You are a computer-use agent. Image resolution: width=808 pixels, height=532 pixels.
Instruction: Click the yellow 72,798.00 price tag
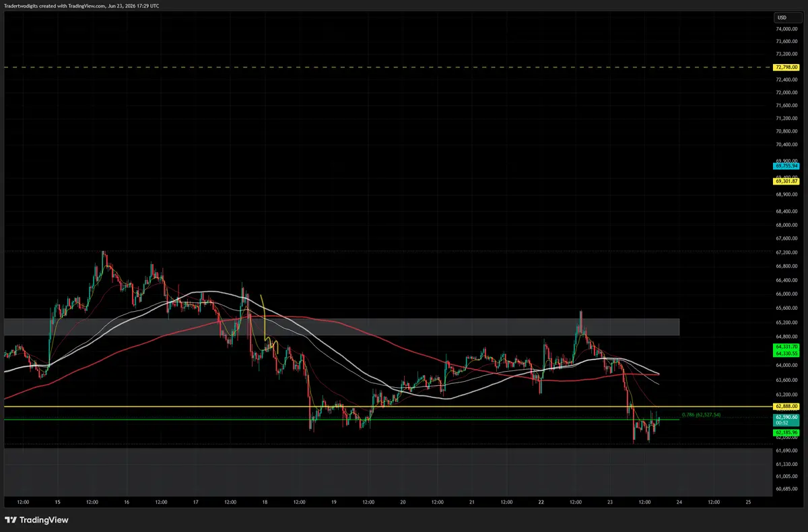(786, 67)
